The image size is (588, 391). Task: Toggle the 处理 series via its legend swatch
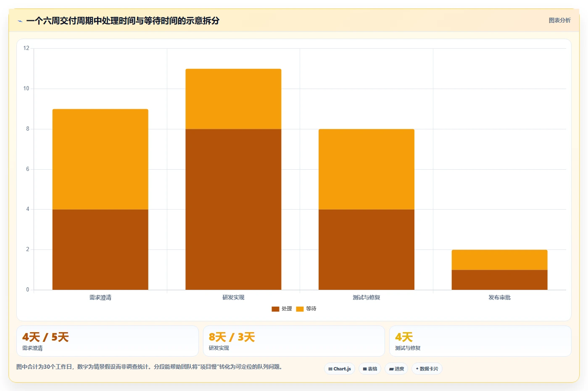coord(275,309)
